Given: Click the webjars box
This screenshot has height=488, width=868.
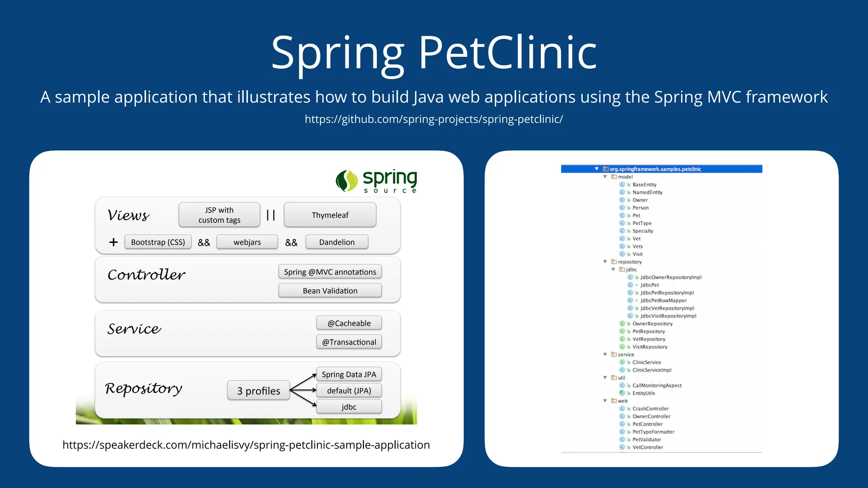Looking at the screenshot, I should tap(247, 242).
